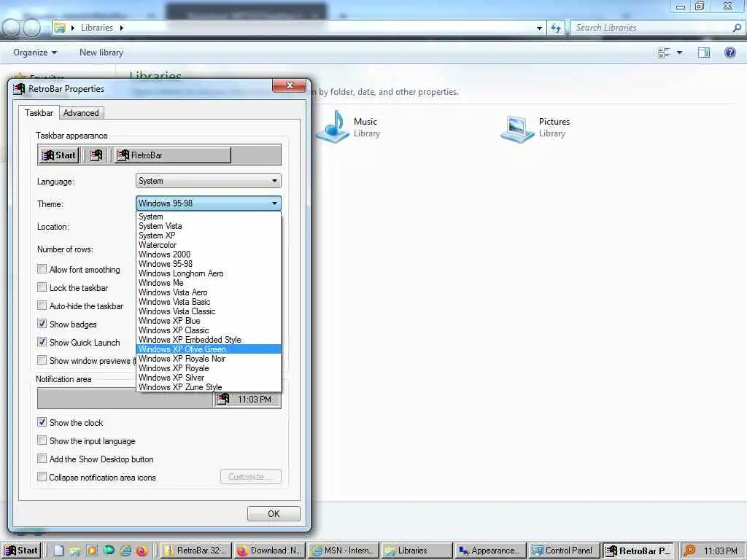Open the Start menu on the taskbar
Viewport: 747px width, 560px height.
pos(21,551)
